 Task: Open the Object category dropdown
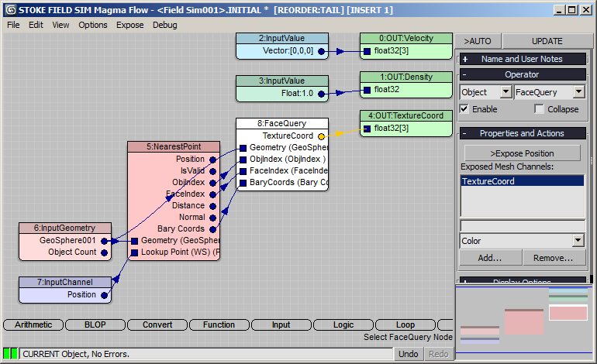pyautogui.click(x=506, y=91)
